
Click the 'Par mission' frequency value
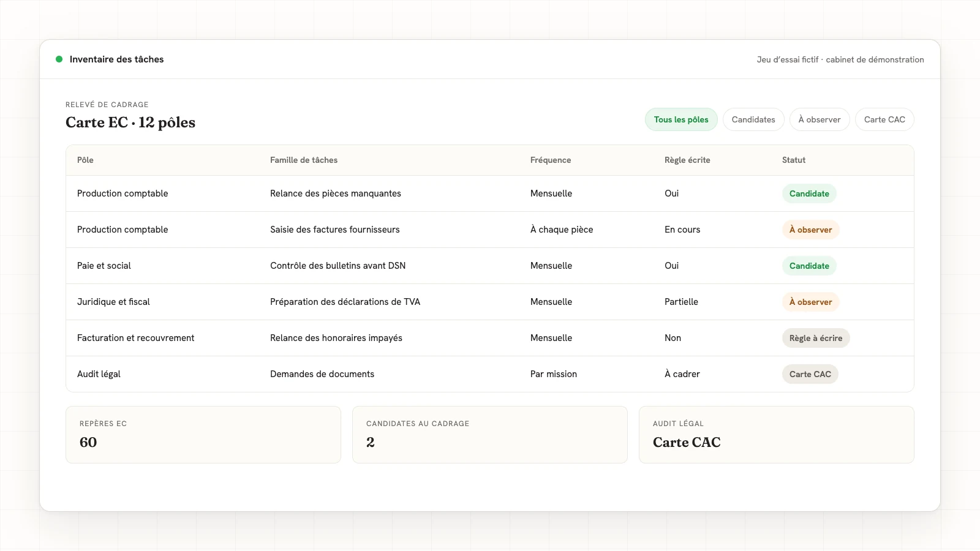click(554, 374)
